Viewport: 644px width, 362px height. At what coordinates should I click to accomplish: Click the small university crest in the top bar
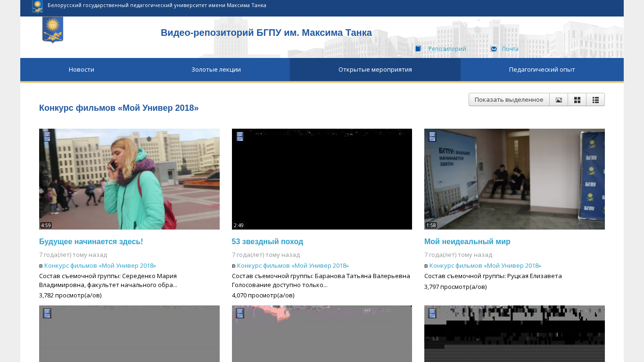(37, 6)
